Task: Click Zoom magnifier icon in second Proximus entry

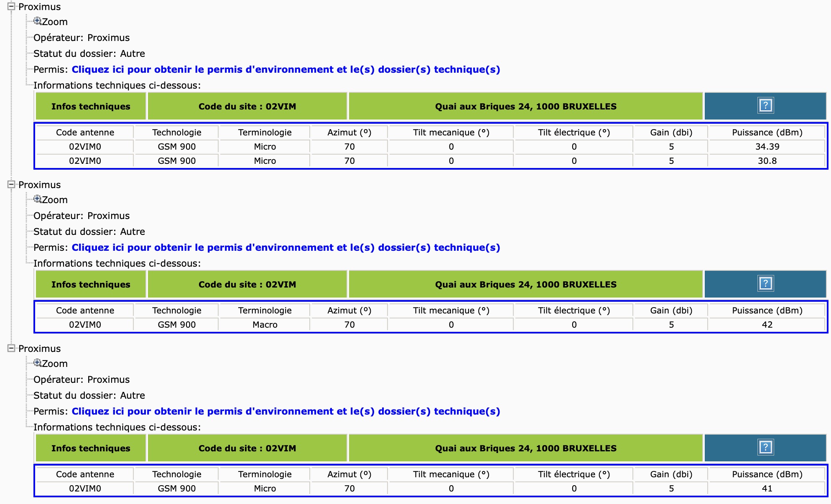Action: tap(38, 199)
